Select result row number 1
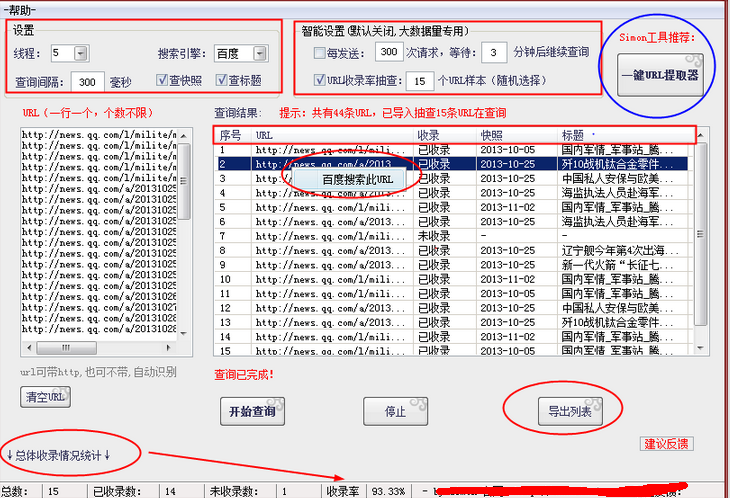 point(223,150)
